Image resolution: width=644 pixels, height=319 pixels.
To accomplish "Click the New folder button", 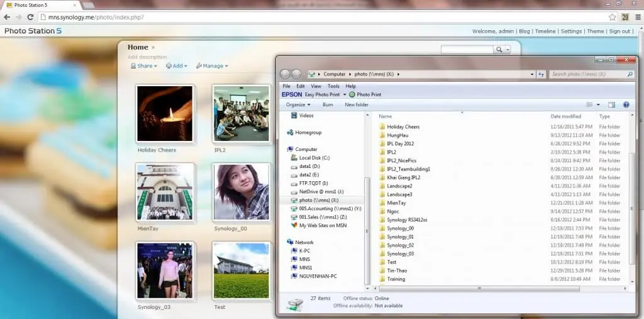I will pos(357,104).
